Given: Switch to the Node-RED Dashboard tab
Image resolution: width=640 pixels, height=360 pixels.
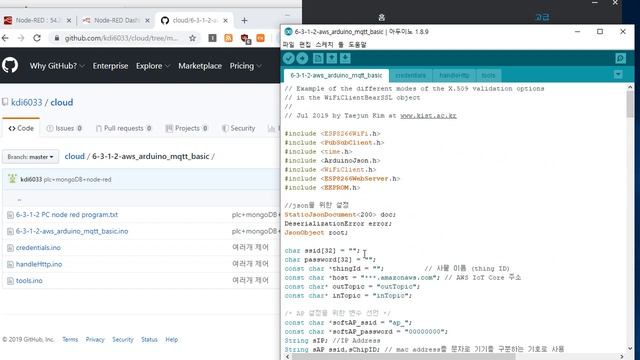Looking at the screenshot, I should tap(116, 20).
